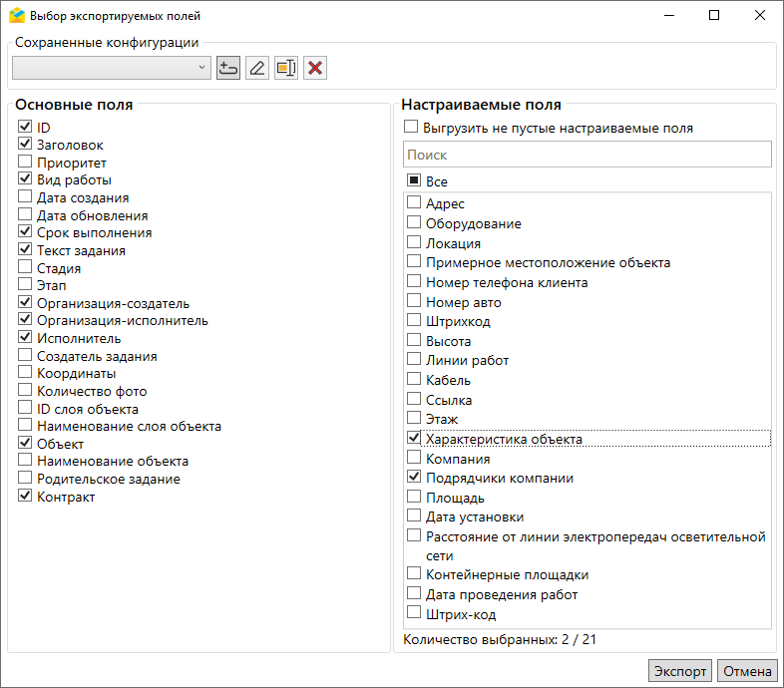Check the Дата установки custom field
The height and width of the screenshot is (688, 784).
click(x=414, y=516)
